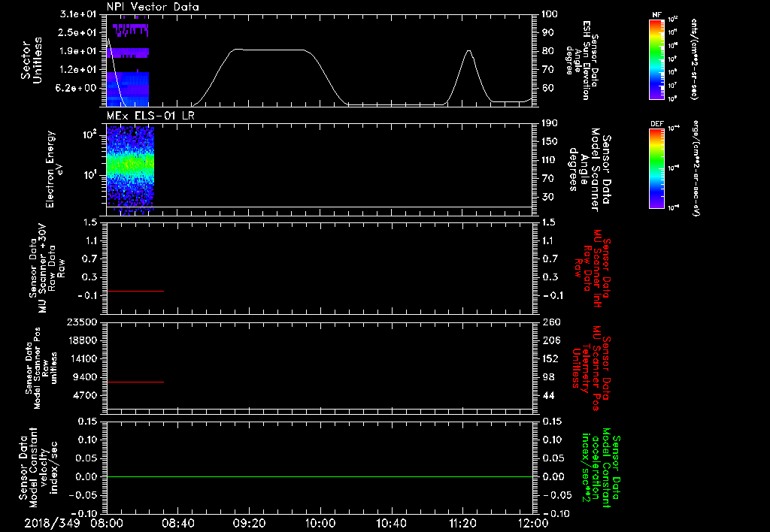Click the 23500 scanner position tick
Image resolution: width=770 pixels, height=532 pixels.
pyautogui.click(x=81, y=322)
